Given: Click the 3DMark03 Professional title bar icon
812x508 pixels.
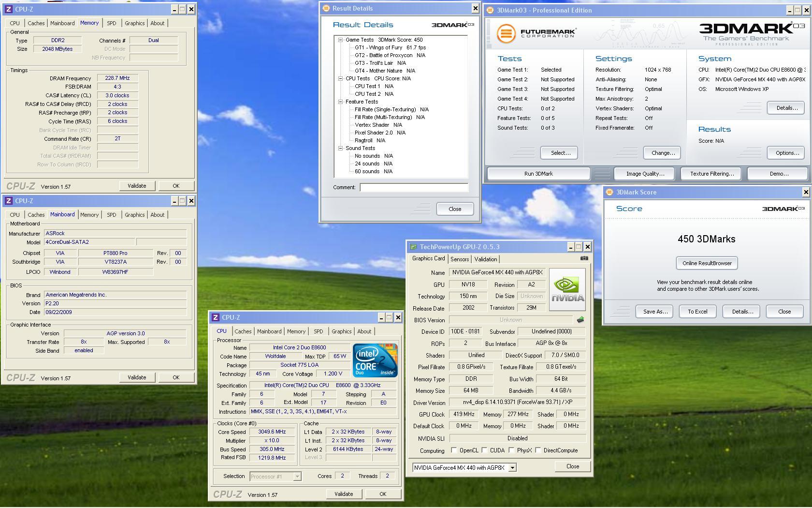Looking at the screenshot, I should tap(490, 10).
